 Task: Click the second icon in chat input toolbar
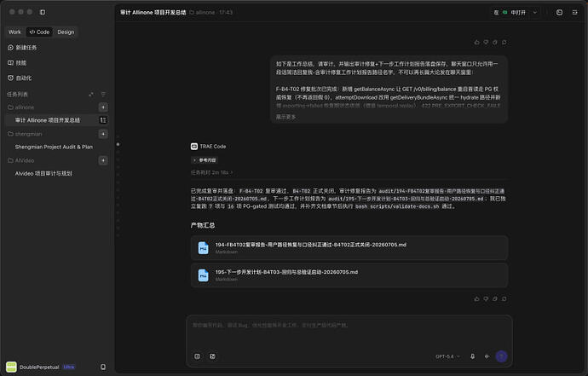pos(213,356)
